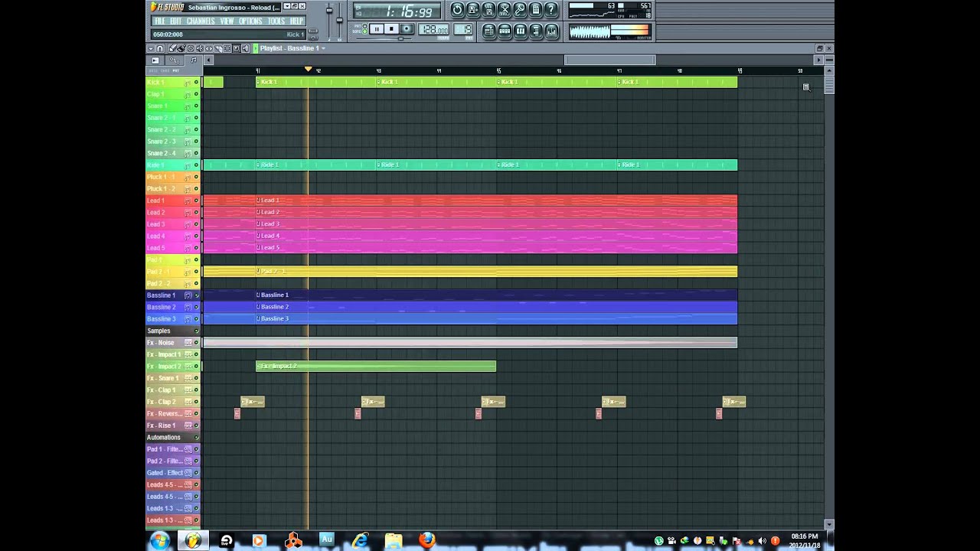Mute the Fx - Noise track
980x551 pixels.
[x=196, y=343]
